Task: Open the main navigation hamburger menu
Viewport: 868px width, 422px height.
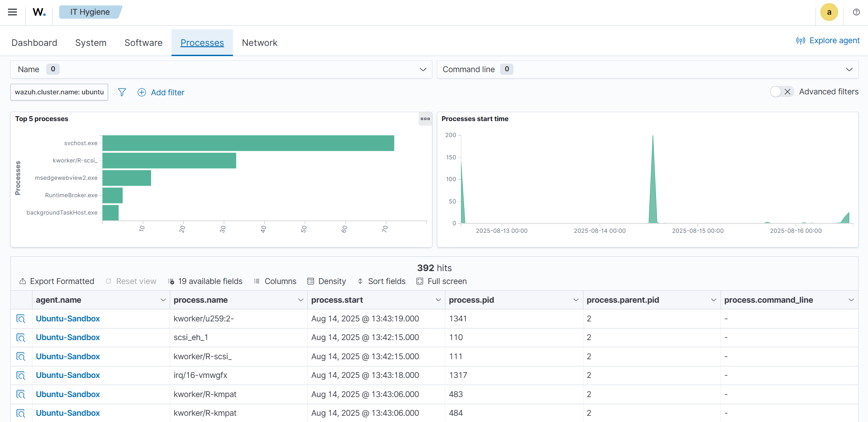Action: pos(12,12)
